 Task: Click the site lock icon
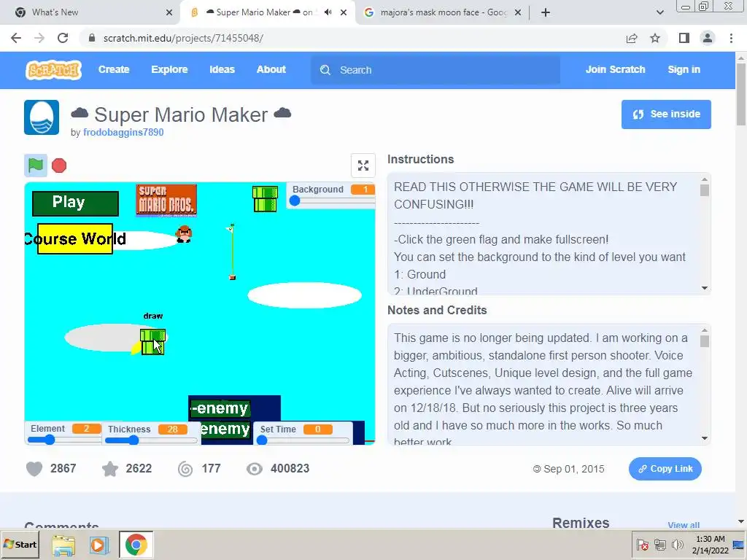pos(92,38)
